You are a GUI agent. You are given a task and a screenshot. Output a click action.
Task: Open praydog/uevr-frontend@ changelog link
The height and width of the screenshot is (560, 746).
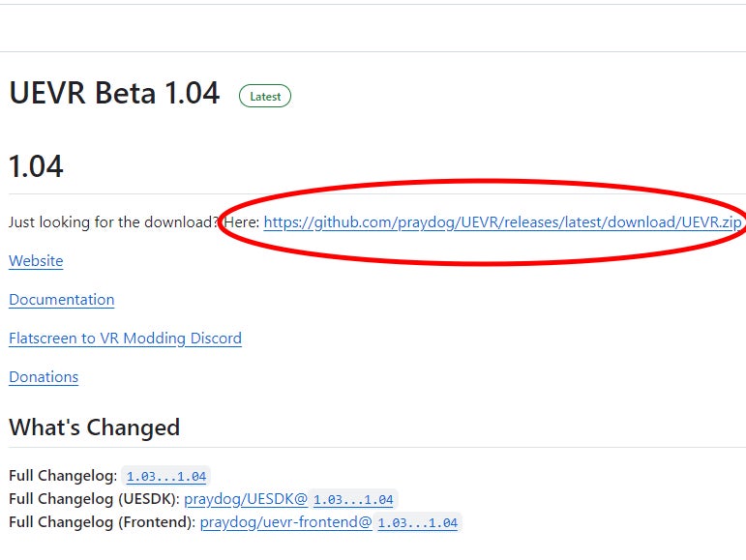(286, 522)
